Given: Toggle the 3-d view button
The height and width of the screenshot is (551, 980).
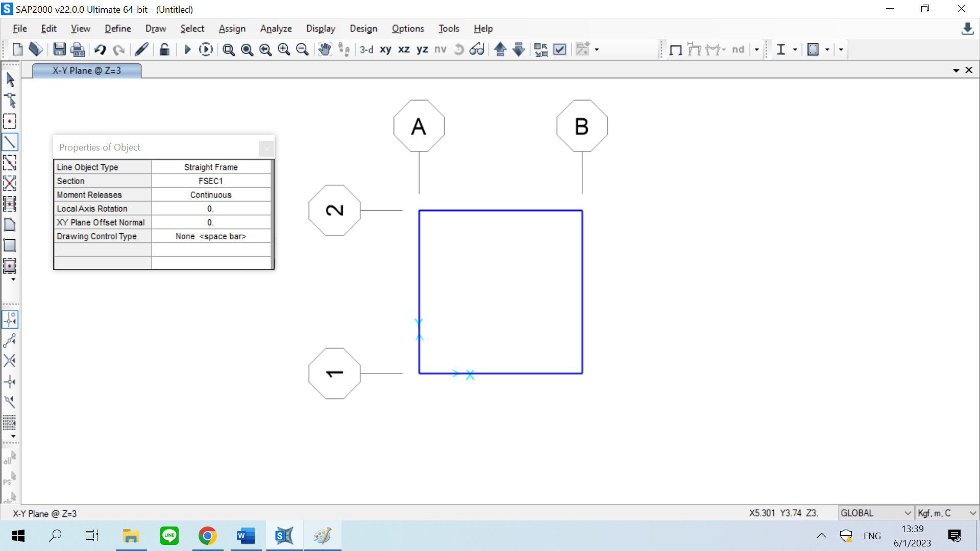Looking at the screenshot, I should click(366, 49).
